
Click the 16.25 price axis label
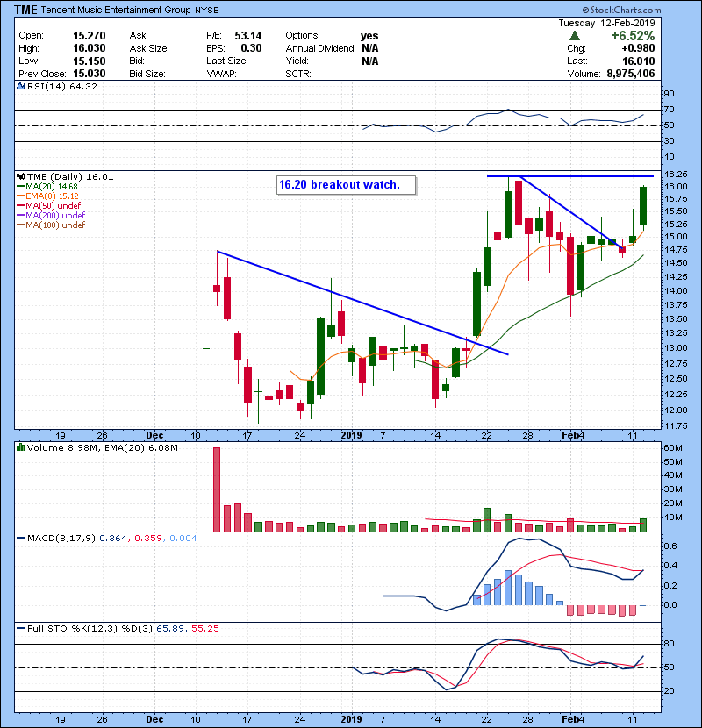point(676,175)
